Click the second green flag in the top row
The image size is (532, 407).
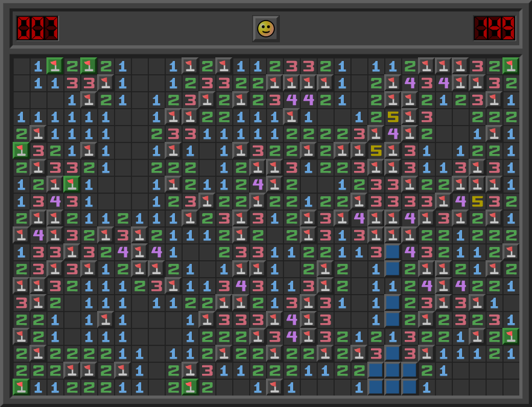89,66
